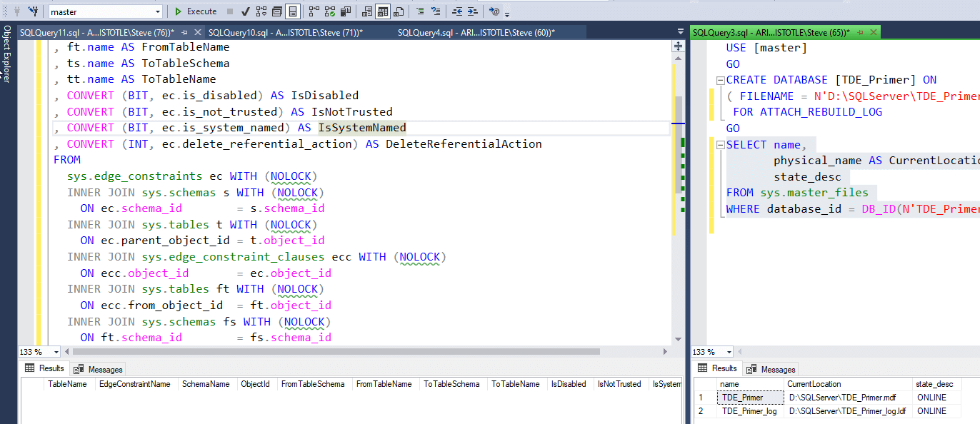This screenshot has height=424, width=980.
Task: Open the active documents list dropdown
Action: (679, 32)
